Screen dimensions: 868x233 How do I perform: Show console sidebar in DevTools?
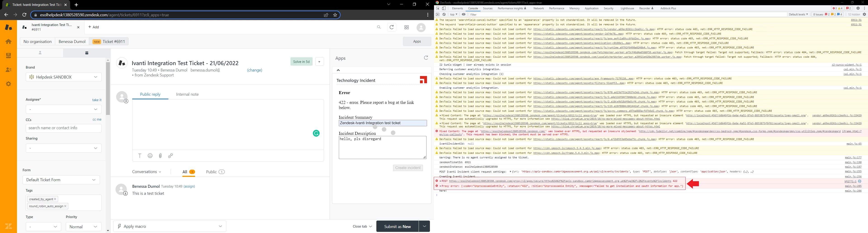(438, 14)
